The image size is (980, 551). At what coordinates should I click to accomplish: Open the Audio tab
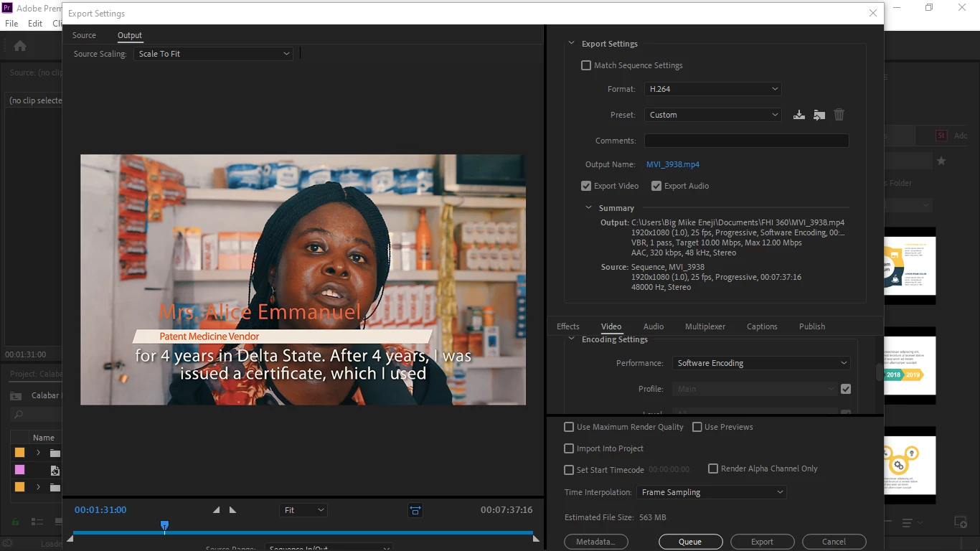654,326
